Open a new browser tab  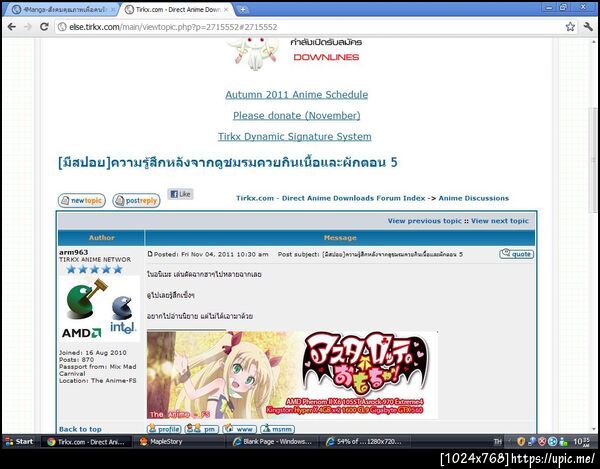pos(242,10)
